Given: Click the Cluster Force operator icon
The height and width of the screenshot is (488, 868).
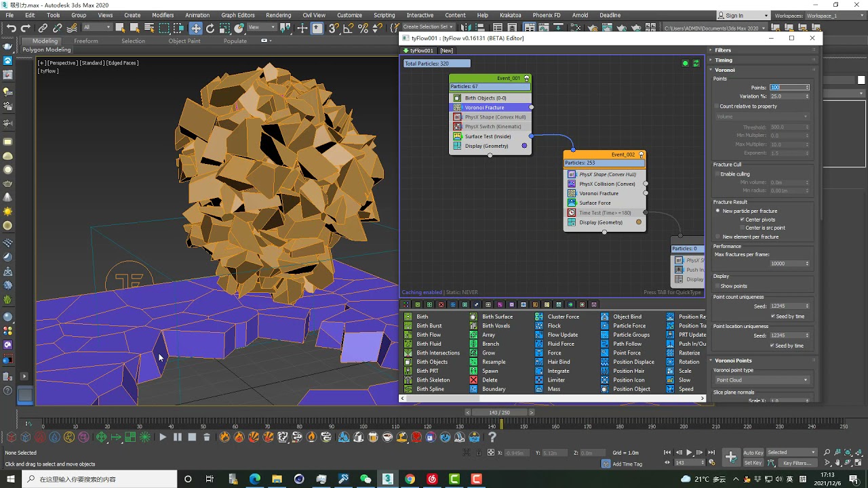Looking at the screenshot, I should tap(539, 317).
